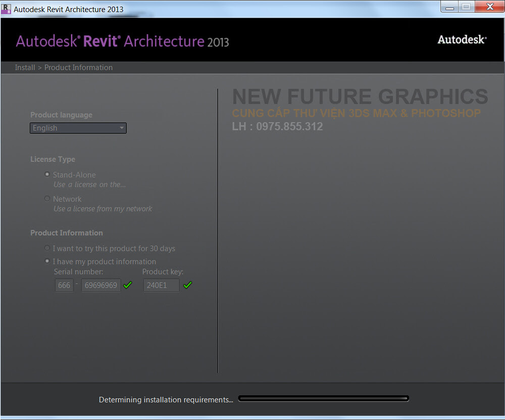The height and width of the screenshot is (420, 505).
Task: Click the 'Product language' label
Action: [x=61, y=115]
